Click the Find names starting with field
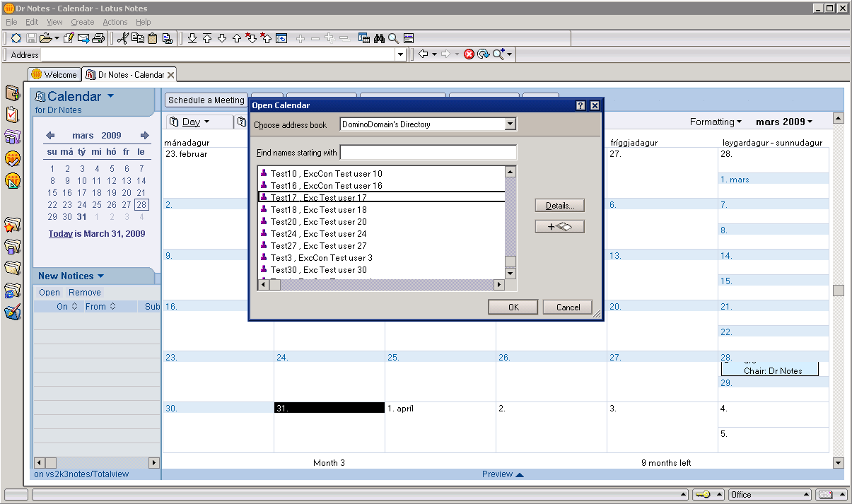This screenshot has width=852, height=504. click(x=428, y=153)
